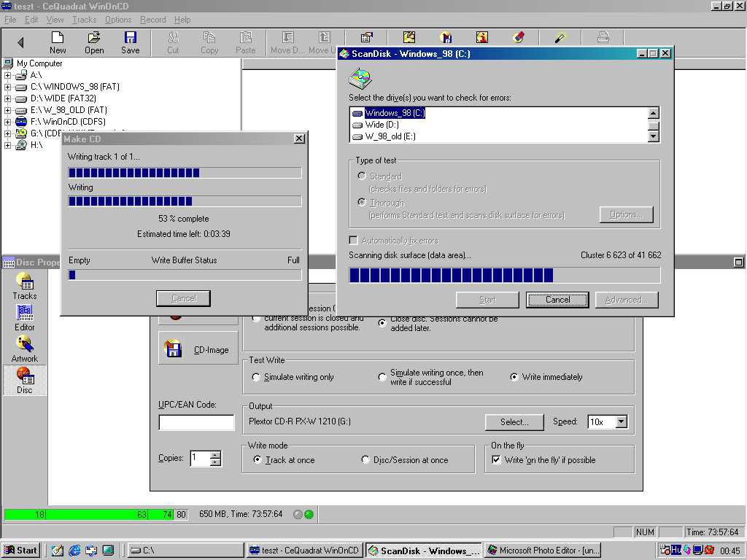Click the UPC/EAN Code input field
The image size is (747, 560).
196,422
